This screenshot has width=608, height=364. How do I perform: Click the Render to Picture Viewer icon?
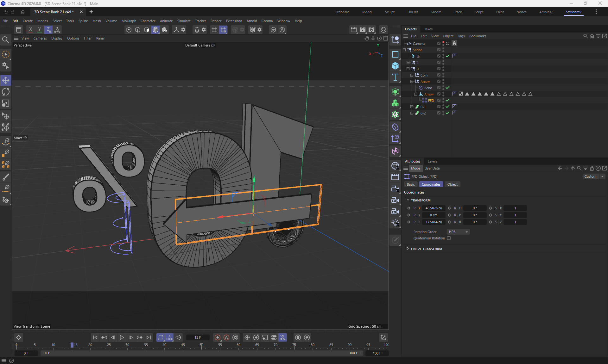point(363,30)
